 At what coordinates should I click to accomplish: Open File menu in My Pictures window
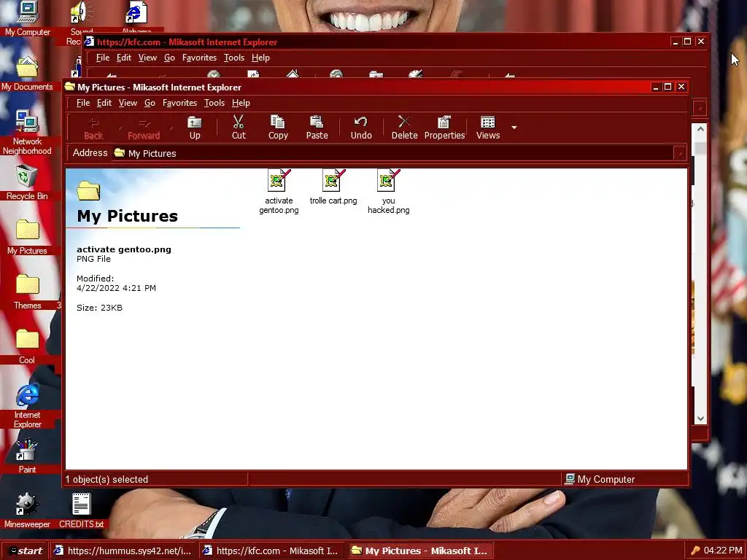coord(83,103)
